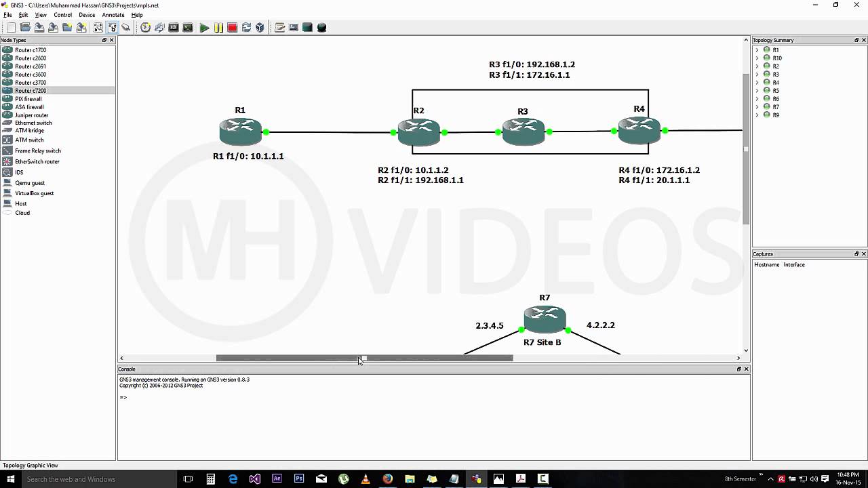
Task: Start all devices with green play button
Action: tap(204, 28)
